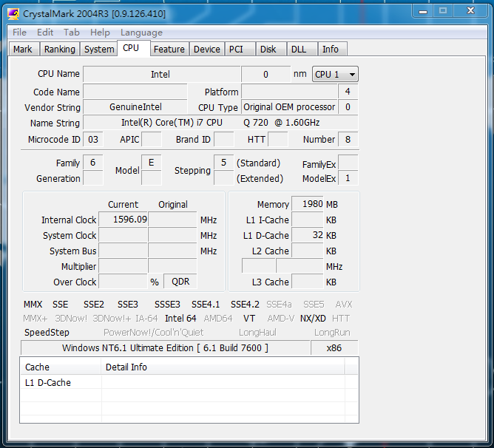Open the Help menu
This screenshot has width=494, height=448.
(100, 32)
